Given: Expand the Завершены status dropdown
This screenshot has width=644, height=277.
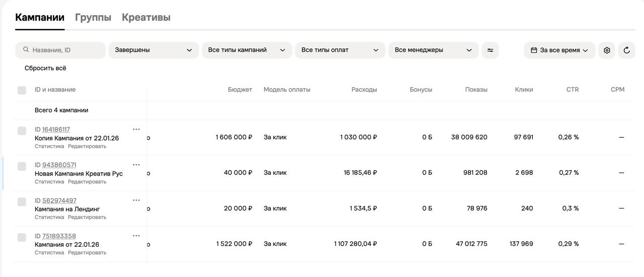Looking at the screenshot, I should 153,50.
